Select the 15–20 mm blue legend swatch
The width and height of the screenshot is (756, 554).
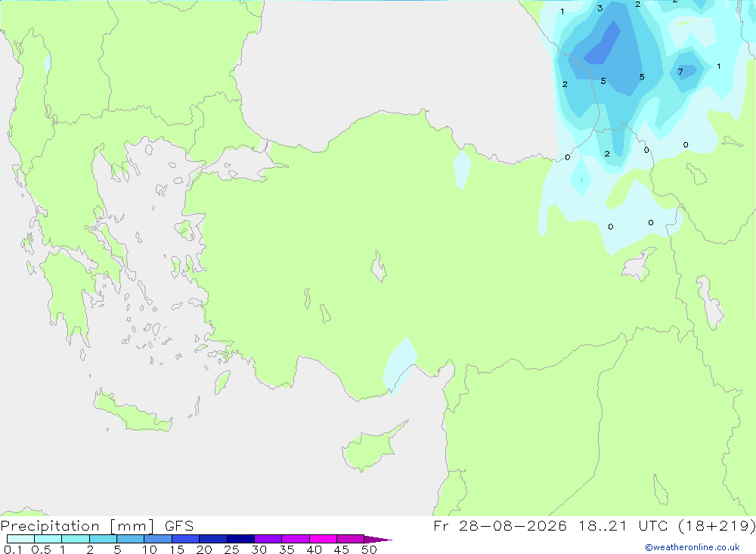pos(185,539)
